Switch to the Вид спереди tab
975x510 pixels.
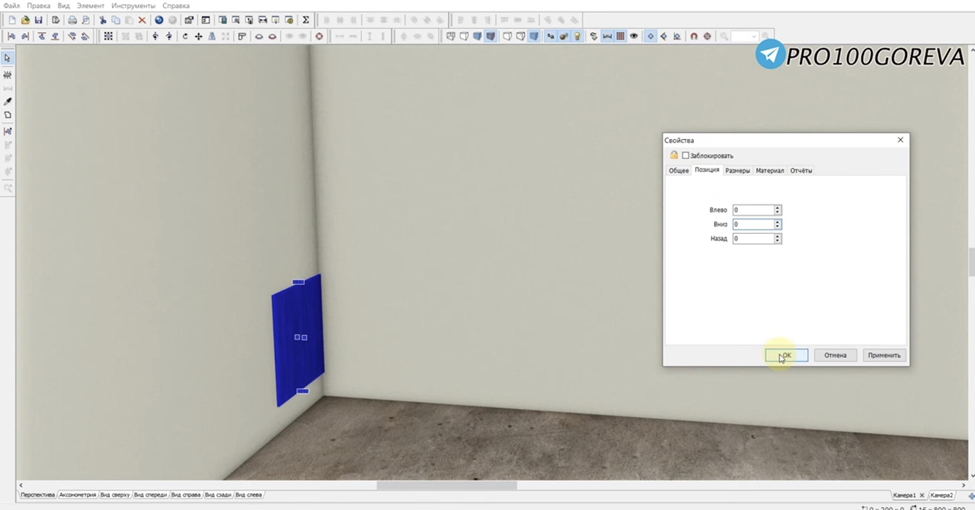(x=150, y=495)
